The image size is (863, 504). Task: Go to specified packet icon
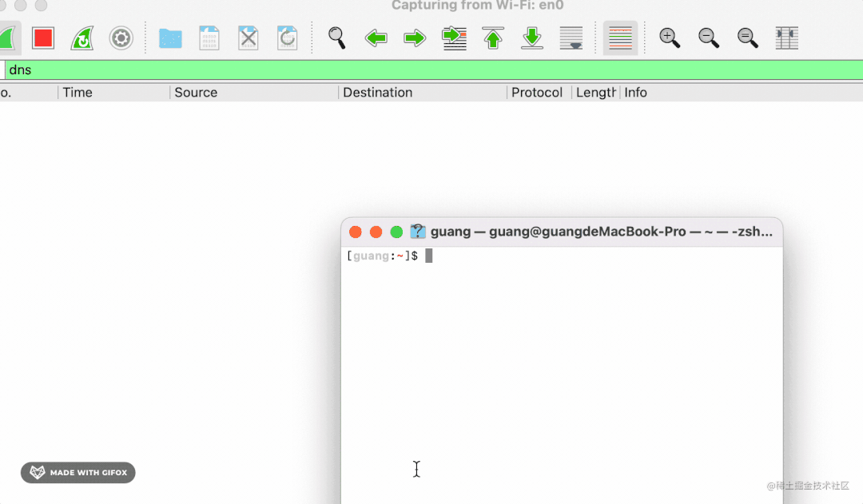(455, 38)
